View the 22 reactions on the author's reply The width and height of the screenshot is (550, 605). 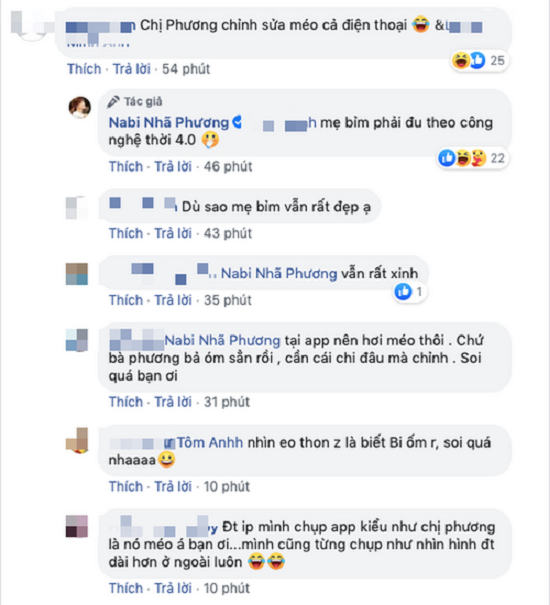click(x=472, y=158)
